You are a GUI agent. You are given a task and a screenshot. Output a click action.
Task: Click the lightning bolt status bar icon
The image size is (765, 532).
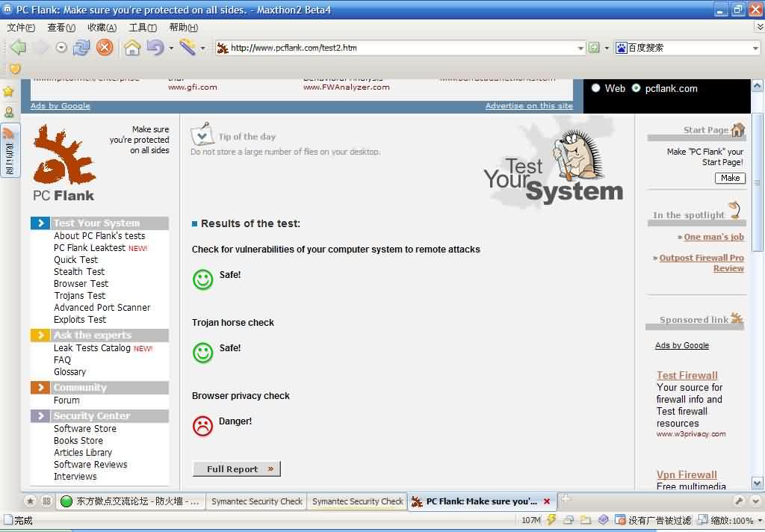point(552,520)
